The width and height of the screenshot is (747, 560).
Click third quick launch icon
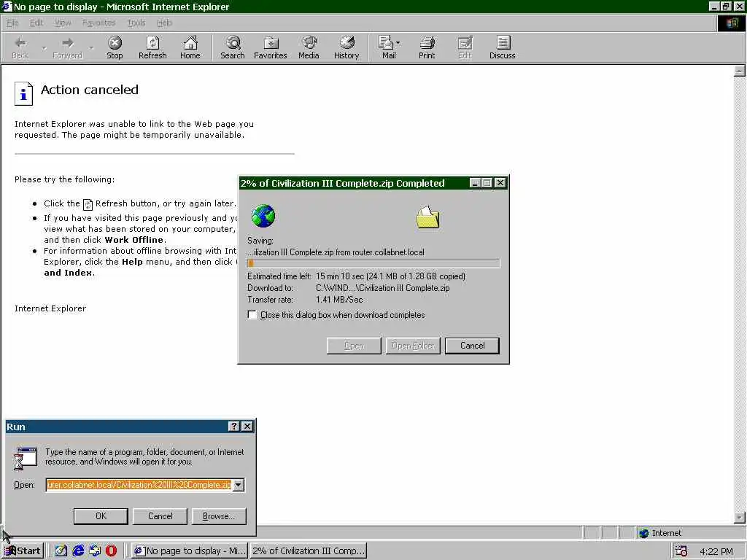coord(95,551)
